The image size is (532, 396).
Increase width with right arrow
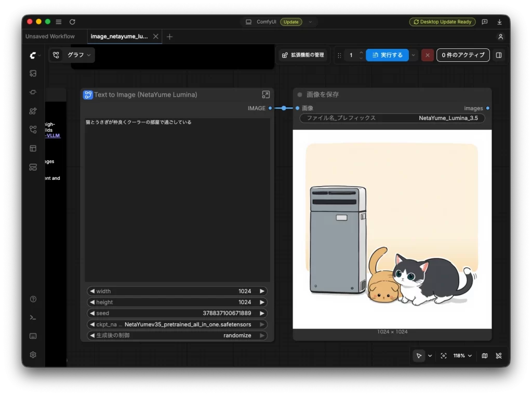click(x=262, y=291)
